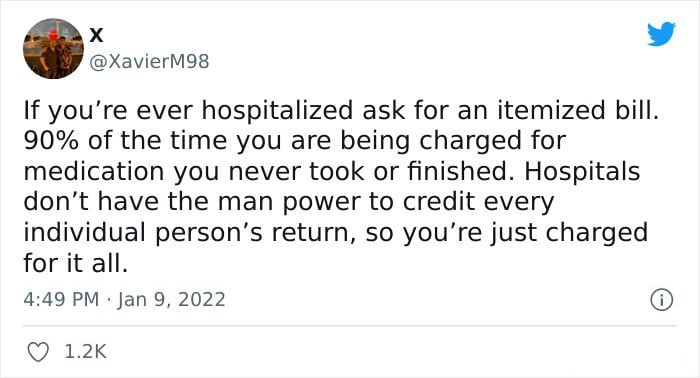Click the Twitter bird logo
The image size is (700, 378).
click(x=661, y=34)
